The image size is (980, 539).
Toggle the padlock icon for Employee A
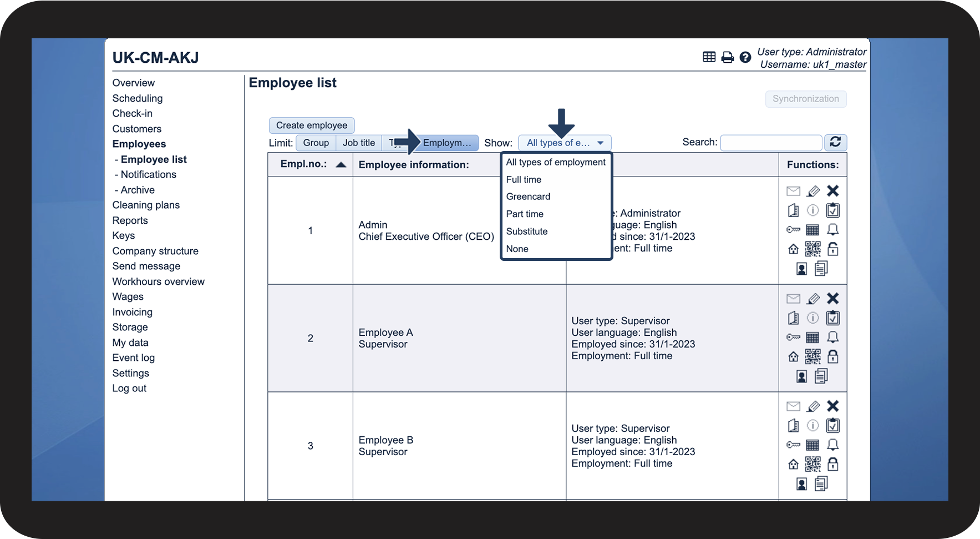click(832, 356)
